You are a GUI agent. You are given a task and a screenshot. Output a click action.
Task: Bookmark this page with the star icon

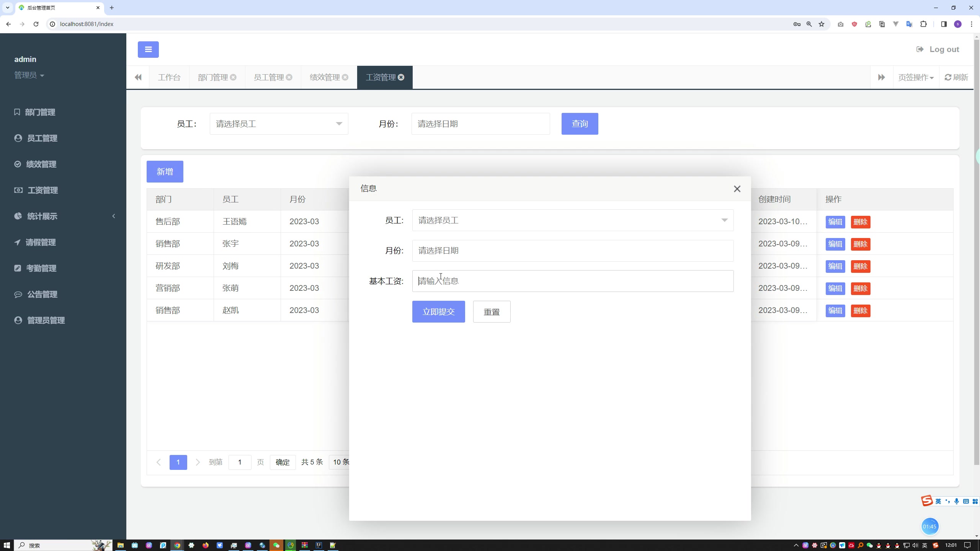pos(822,24)
